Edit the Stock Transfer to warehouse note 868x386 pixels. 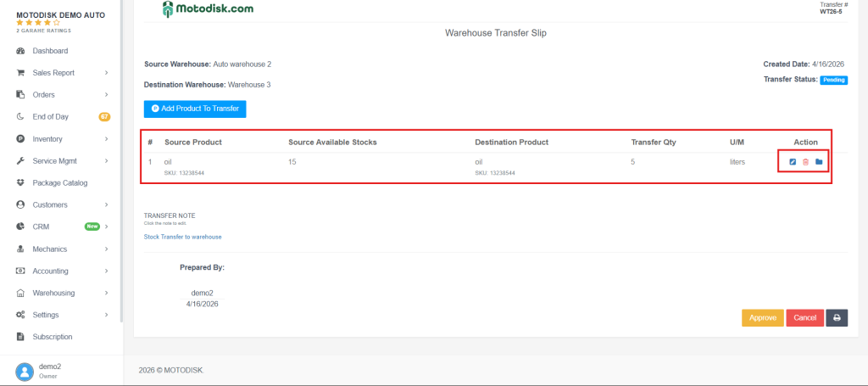tap(182, 237)
